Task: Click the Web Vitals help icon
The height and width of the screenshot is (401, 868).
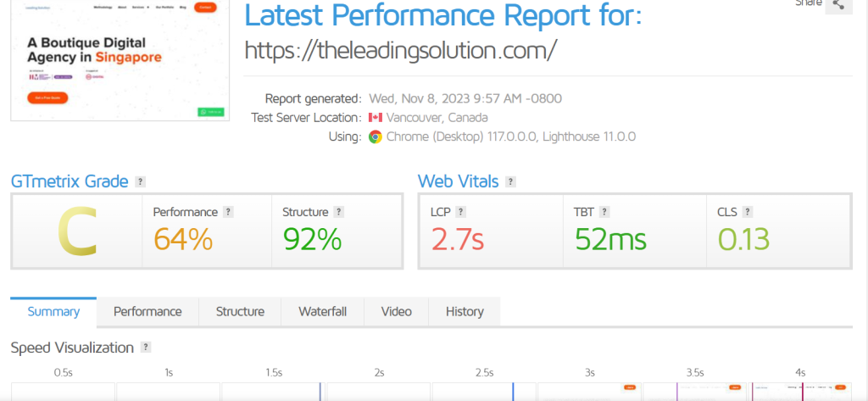Action: click(x=509, y=181)
